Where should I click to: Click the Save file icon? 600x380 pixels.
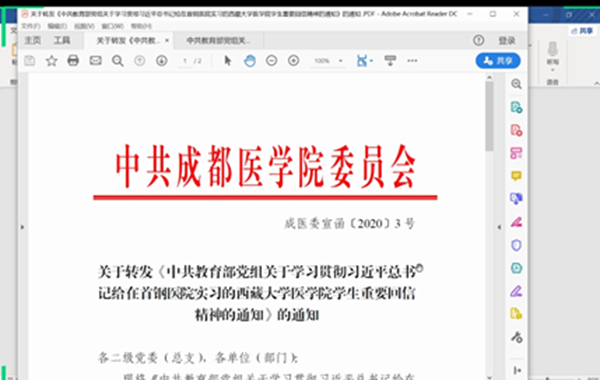30,61
